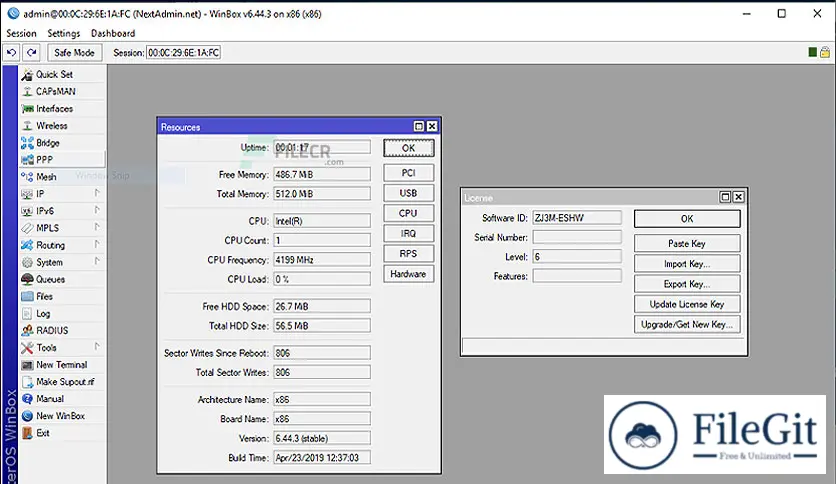Click the CPU button in Resources
Viewport: 836px width, 484px height.
408,213
